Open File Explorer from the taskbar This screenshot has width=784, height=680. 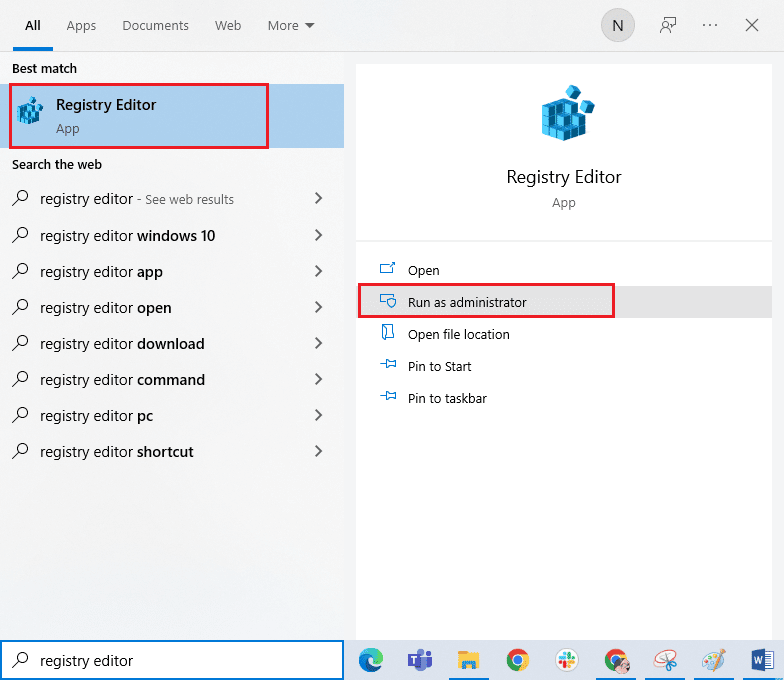click(468, 660)
